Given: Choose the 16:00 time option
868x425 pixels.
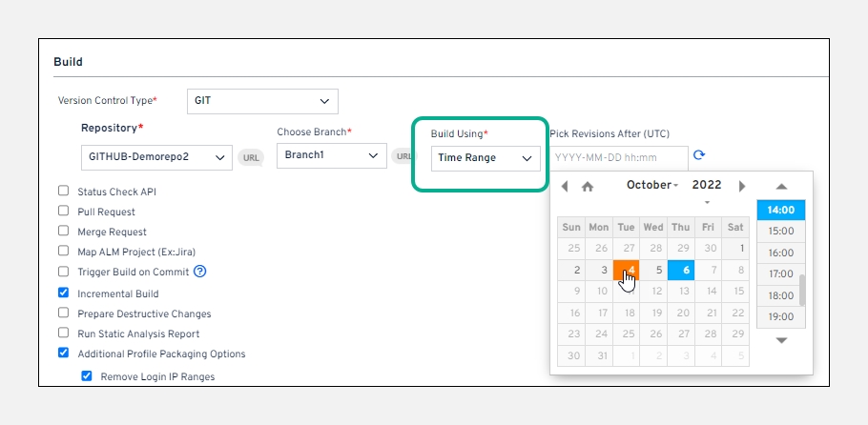Looking at the screenshot, I should pos(780,253).
